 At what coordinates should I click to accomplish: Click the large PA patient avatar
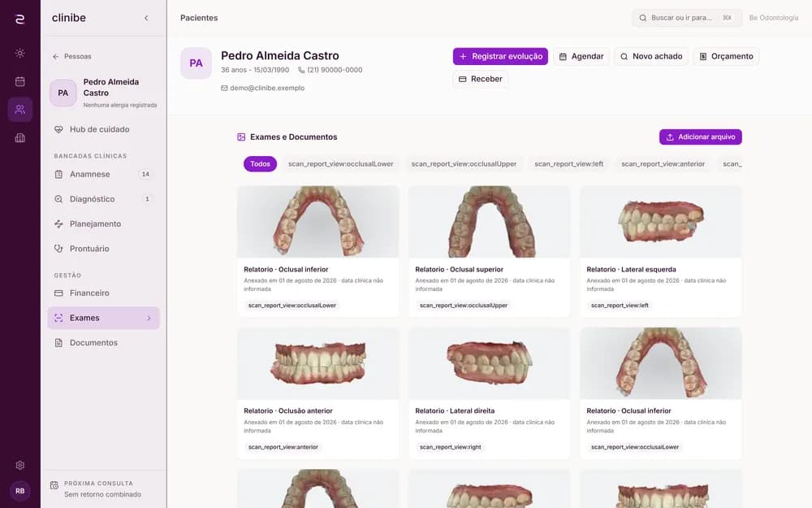[x=196, y=63]
